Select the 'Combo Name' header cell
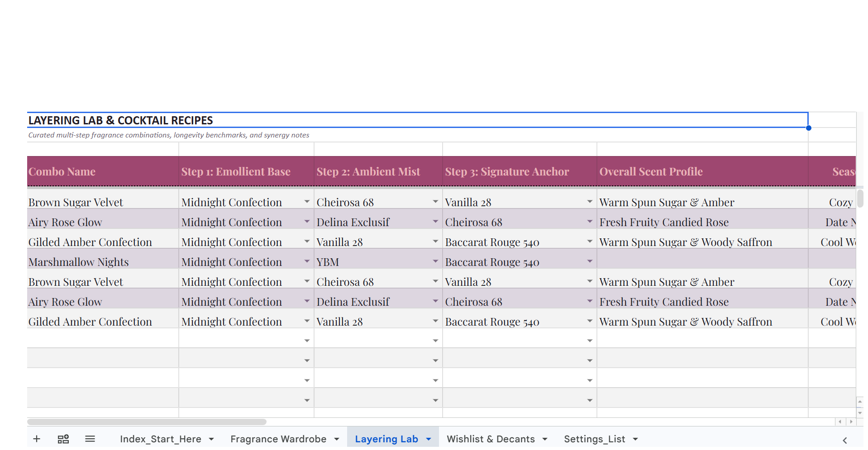Viewport: 868px width, 450px height. coord(103,171)
